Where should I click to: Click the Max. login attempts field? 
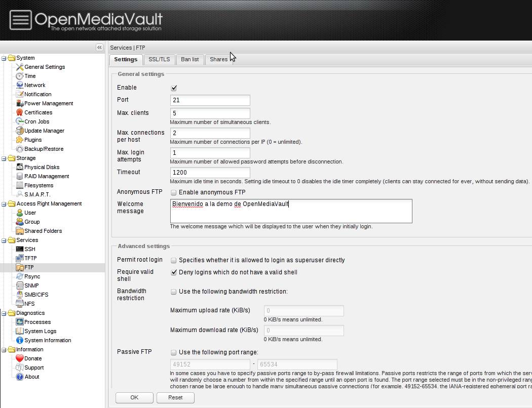pyautogui.click(x=210, y=152)
